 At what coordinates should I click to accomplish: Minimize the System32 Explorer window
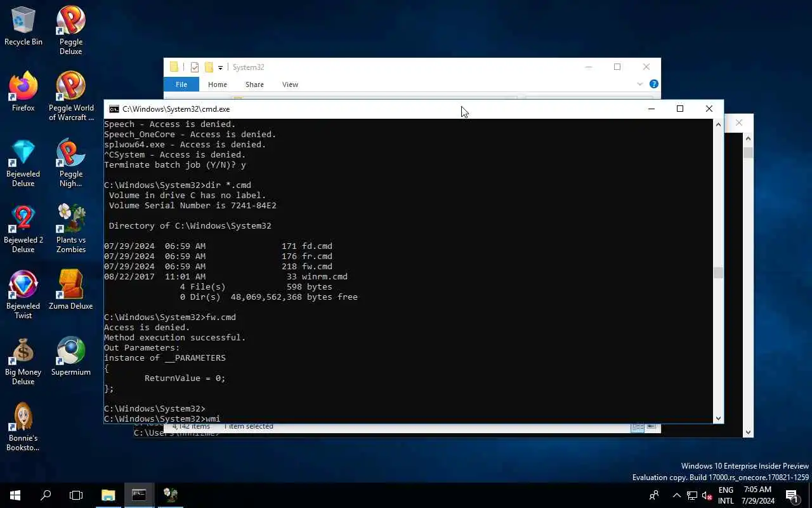tap(588, 67)
